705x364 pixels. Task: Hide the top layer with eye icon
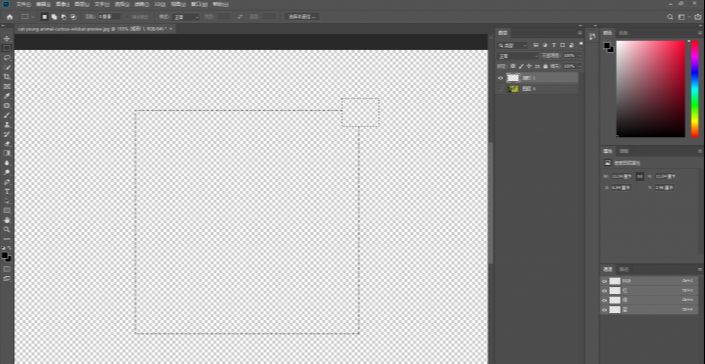501,78
